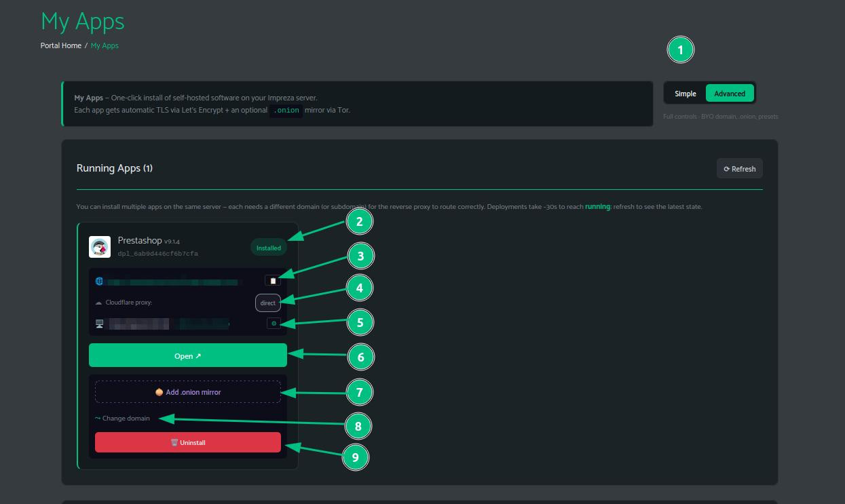Click the 'Full controls' caption under the mode switch
Image resolution: width=845 pixels, height=504 pixels.
[721, 117]
